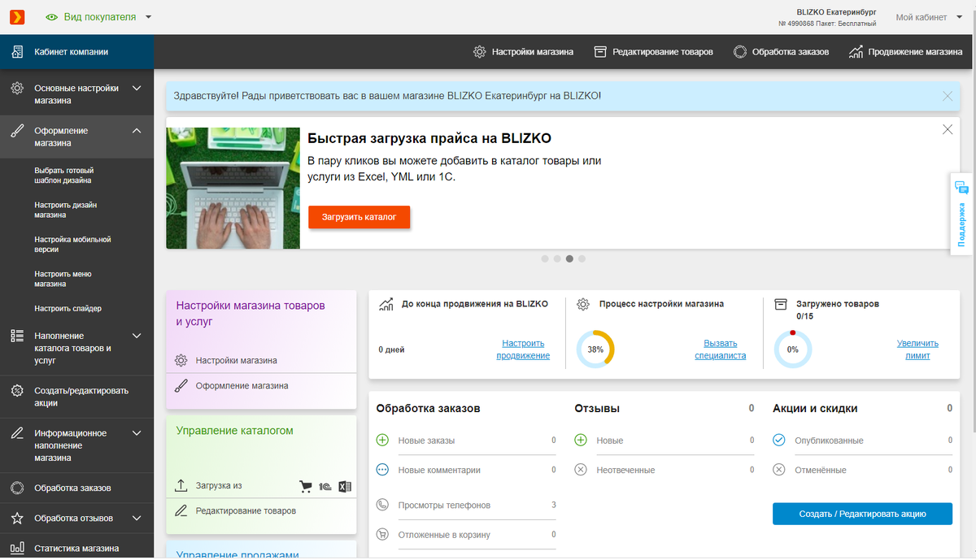Click the Создать / Редактировать акцию button

pos(862,514)
